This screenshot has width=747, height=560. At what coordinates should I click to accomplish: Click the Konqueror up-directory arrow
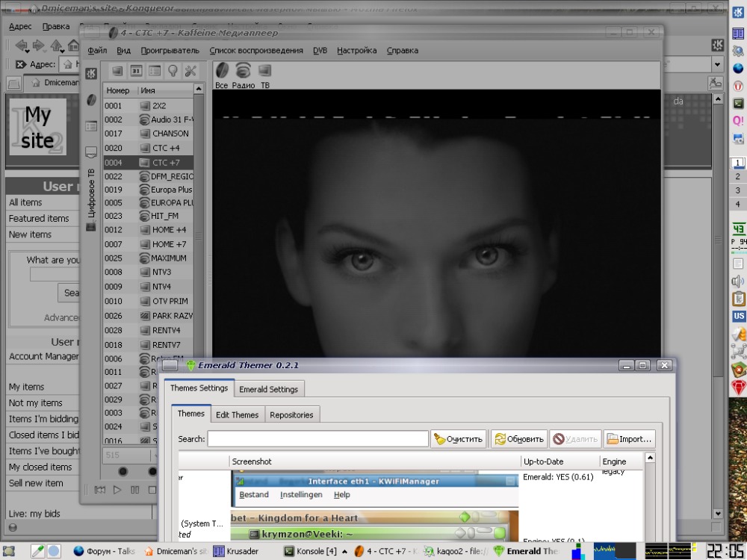[57, 46]
